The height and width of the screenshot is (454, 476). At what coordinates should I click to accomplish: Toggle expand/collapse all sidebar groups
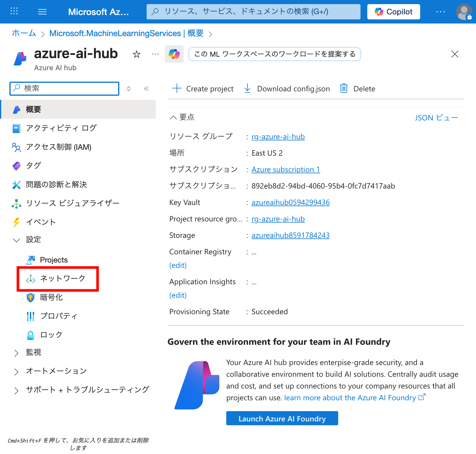coord(129,89)
